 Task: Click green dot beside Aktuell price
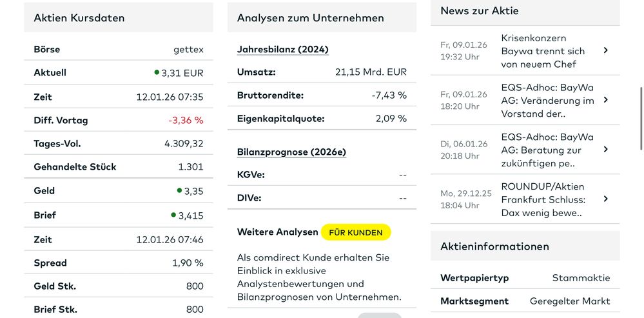157,72
